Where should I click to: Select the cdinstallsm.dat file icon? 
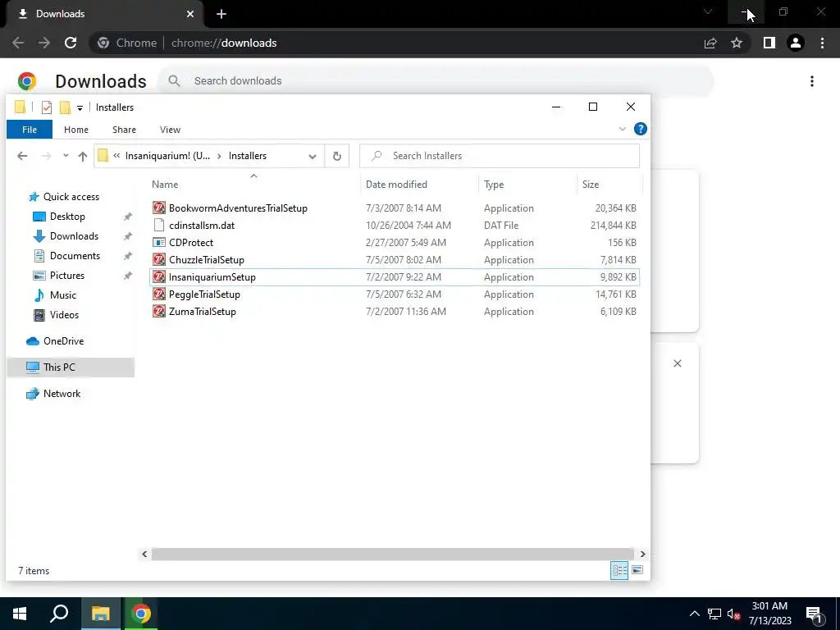coord(159,225)
